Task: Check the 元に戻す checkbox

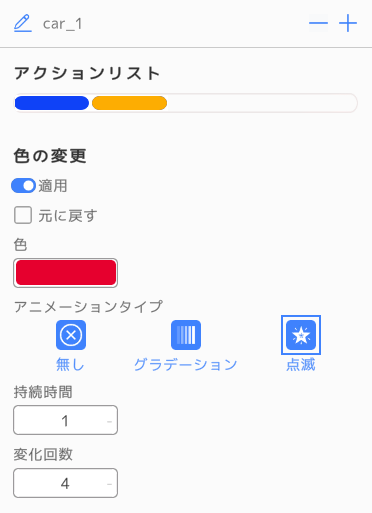Action: [x=23, y=215]
